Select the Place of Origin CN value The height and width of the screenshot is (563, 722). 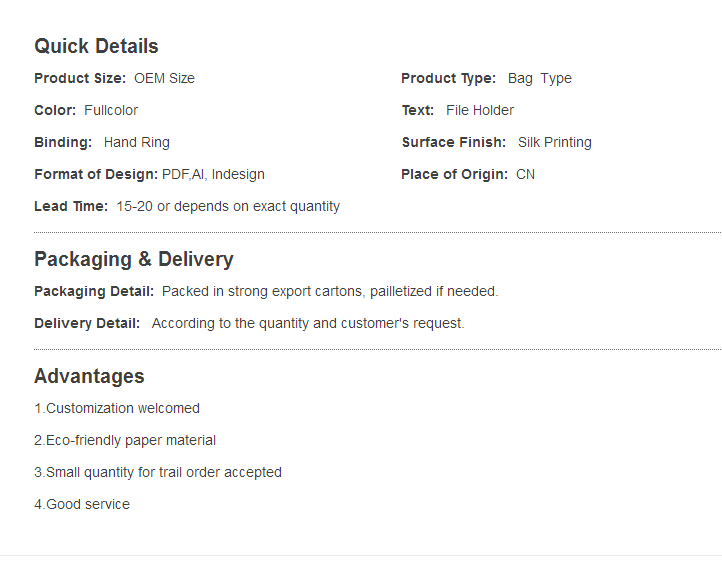click(525, 174)
